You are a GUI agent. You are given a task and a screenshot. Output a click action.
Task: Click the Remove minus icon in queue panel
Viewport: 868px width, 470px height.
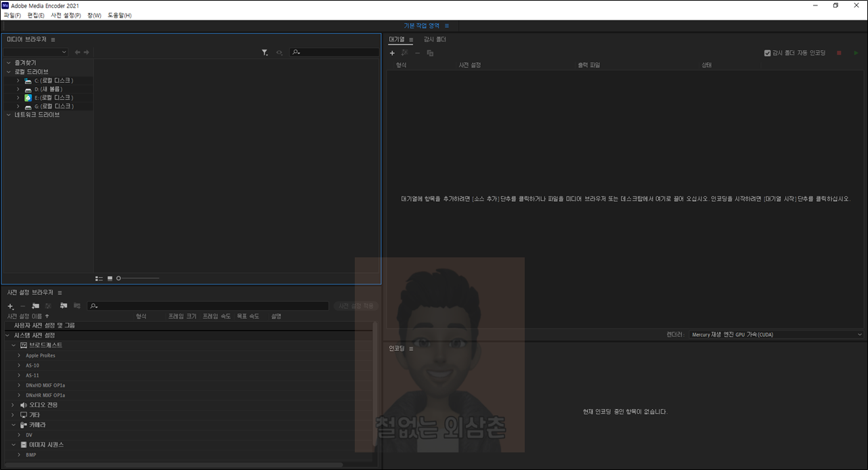tap(417, 53)
